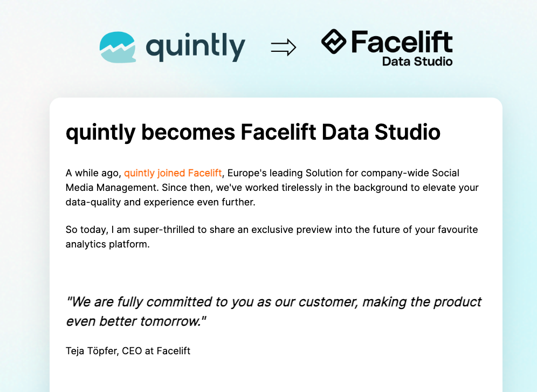Click the 'even better tomorrow' quote line
The image size is (537, 392).
point(136,321)
